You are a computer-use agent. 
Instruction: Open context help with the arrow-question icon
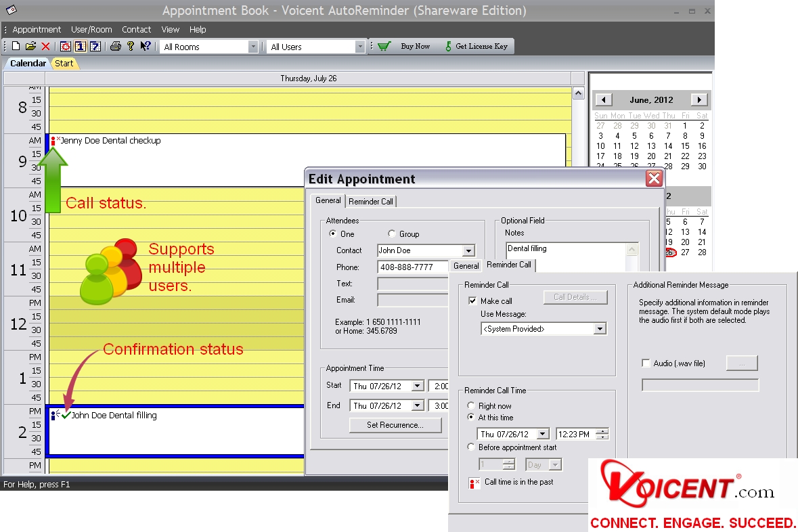(146, 45)
